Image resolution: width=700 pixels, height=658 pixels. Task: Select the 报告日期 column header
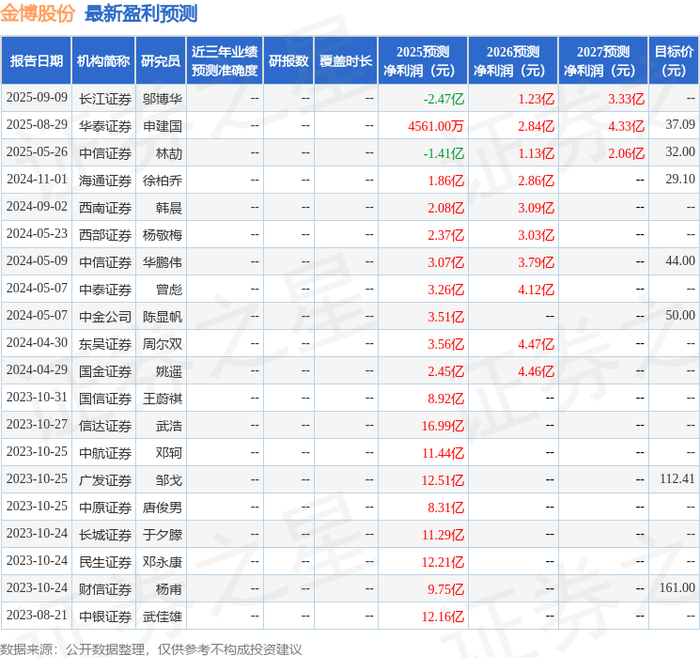[x=36, y=61]
